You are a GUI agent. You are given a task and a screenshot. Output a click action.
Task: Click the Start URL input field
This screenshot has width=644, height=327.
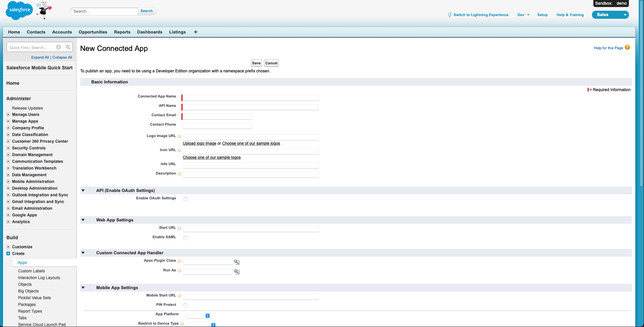[x=251, y=229]
